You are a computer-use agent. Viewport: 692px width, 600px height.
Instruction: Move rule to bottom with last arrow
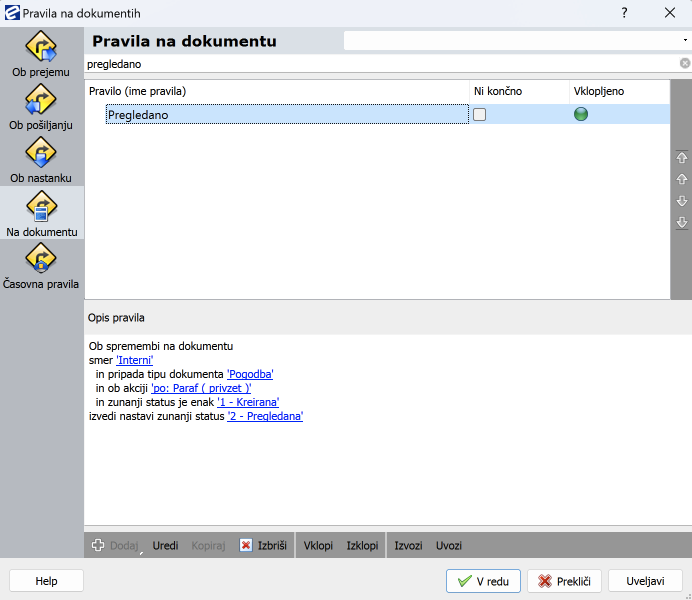coord(682,222)
